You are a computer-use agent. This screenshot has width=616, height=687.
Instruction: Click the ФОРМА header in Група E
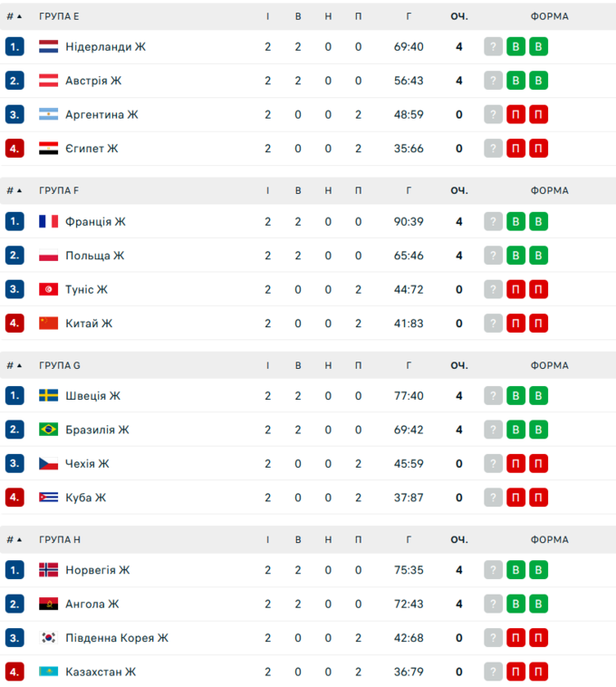(549, 16)
